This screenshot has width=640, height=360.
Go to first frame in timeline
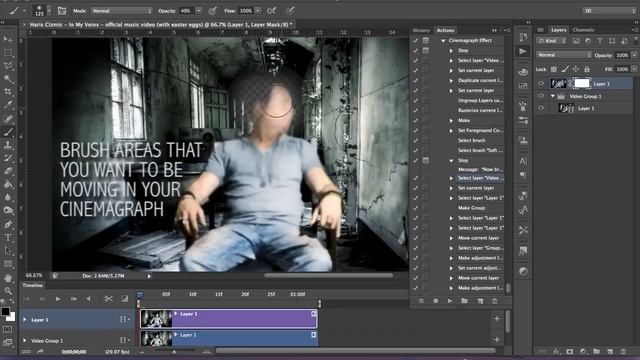26,299
